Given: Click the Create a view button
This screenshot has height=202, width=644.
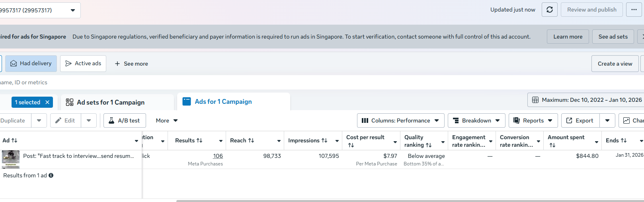Looking at the screenshot, I should [x=615, y=64].
